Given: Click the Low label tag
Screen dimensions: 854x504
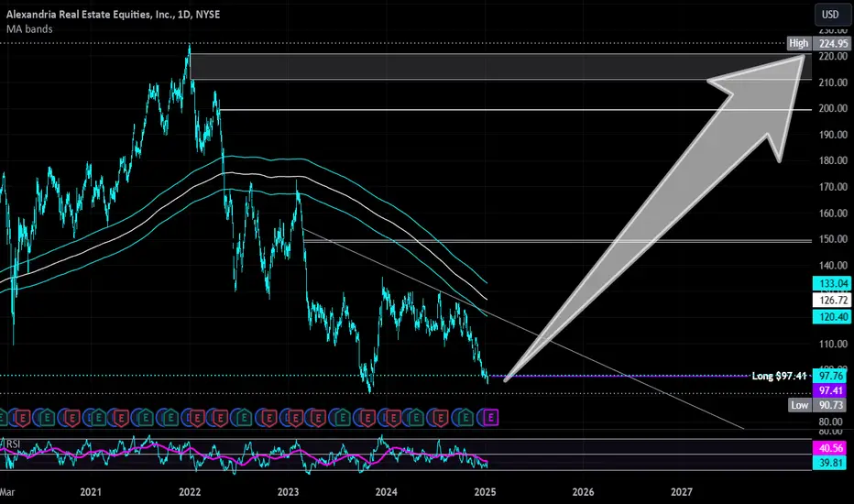Looking at the screenshot, I should (x=800, y=405).
